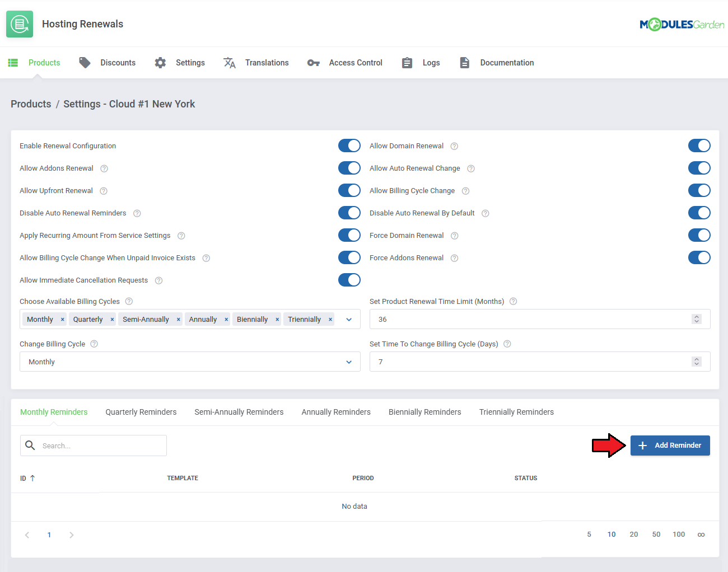The width and height of the screenshot is (728, 572).
Task: Expand the available billing cycles dropdown arrow
Action: tap(349, 320)
